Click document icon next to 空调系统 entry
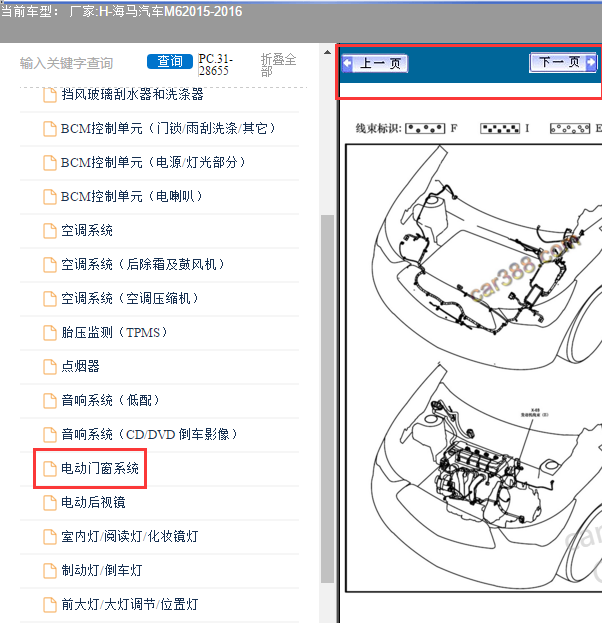The image size is (602, 623). click(50, 230)
